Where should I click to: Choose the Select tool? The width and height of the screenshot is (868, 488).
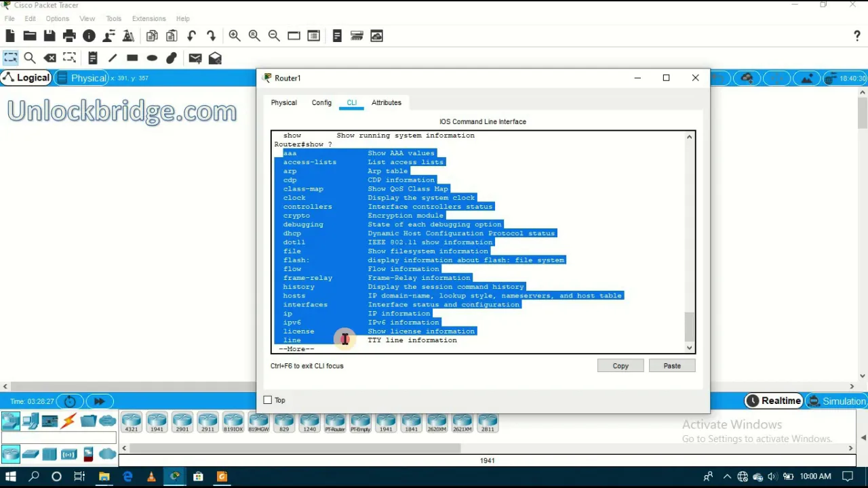coord(10,58)
